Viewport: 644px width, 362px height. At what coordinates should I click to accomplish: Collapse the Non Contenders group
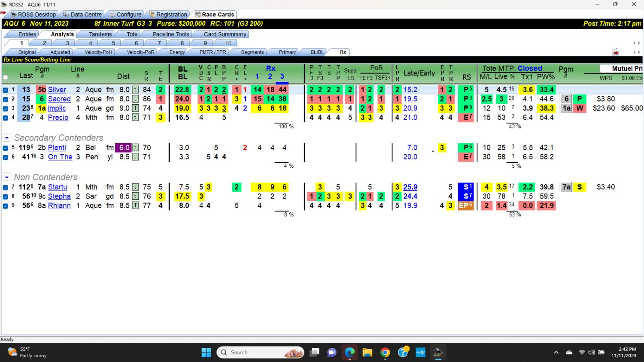pos(7,177)
